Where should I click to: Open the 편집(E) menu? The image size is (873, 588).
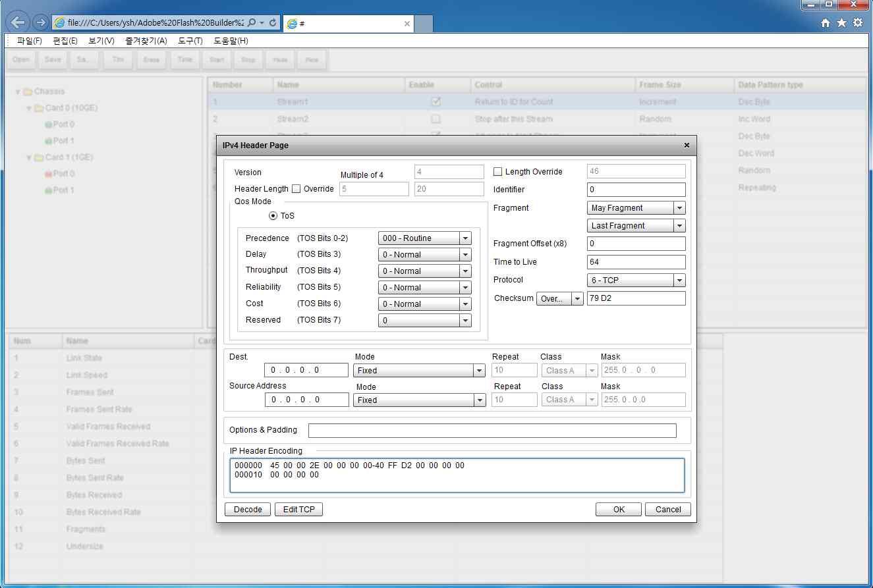(65, 41)
